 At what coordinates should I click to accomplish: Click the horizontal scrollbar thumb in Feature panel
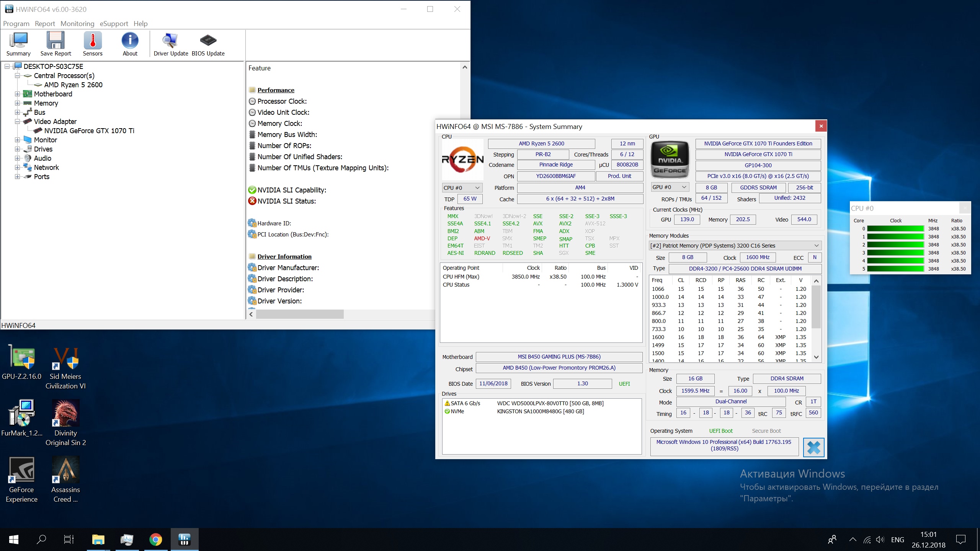(x=300, y=315)
